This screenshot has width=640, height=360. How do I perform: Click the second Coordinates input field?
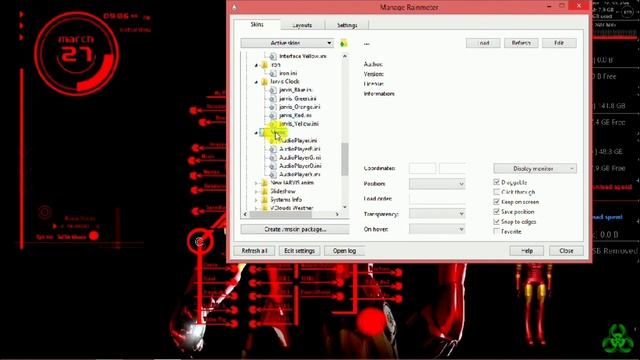[452, 168]
